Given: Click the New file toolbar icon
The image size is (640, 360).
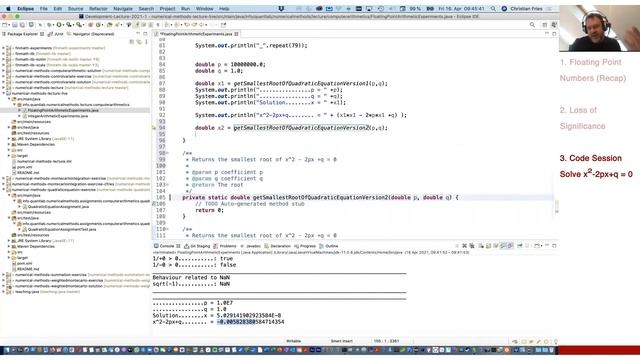Looking at the screenshot, I should (5, 25).
